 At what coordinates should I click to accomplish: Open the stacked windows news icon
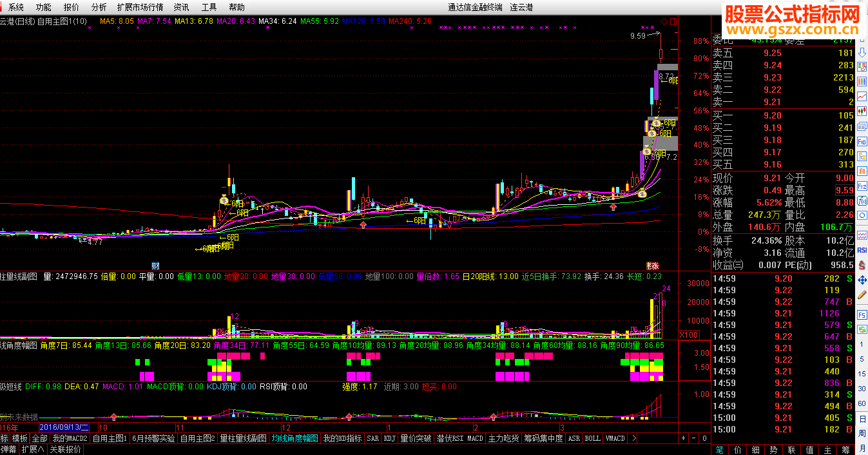point(862,126)
